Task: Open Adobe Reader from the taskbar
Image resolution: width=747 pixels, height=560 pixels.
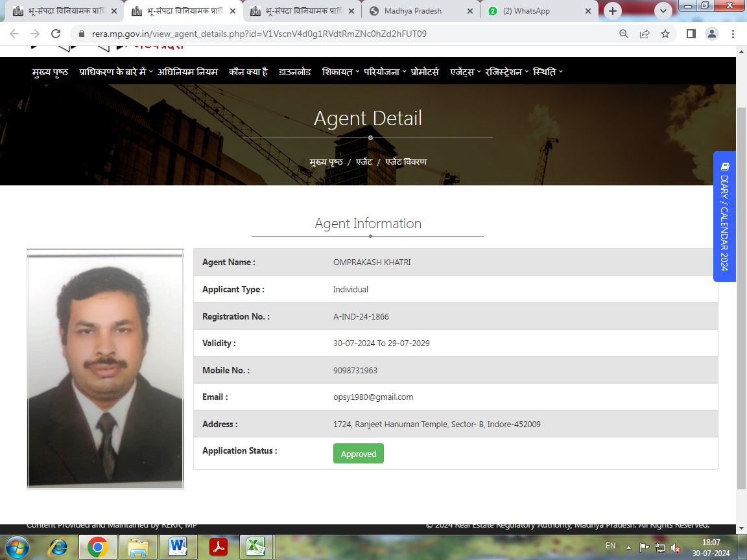Action: 218,547
